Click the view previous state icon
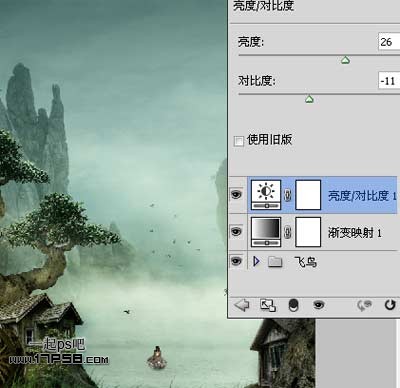Screen dimensions: 400x388 pos(364,305)
